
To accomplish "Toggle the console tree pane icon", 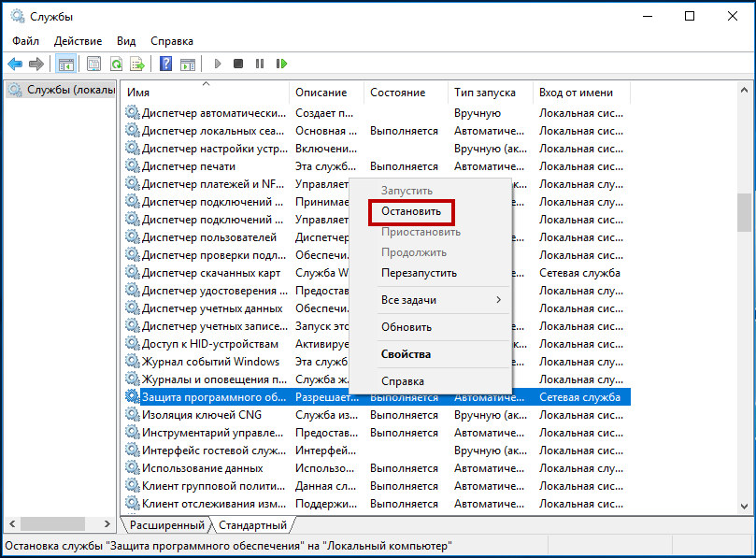I will click(66, 64).
